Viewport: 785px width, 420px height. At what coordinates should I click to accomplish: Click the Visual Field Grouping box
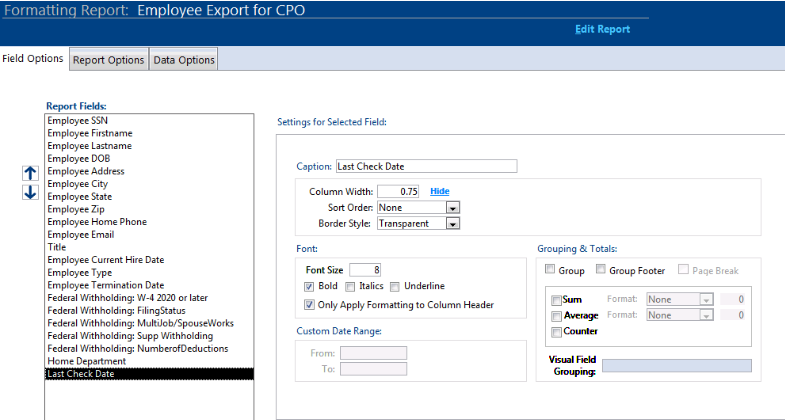coord(677,365)
